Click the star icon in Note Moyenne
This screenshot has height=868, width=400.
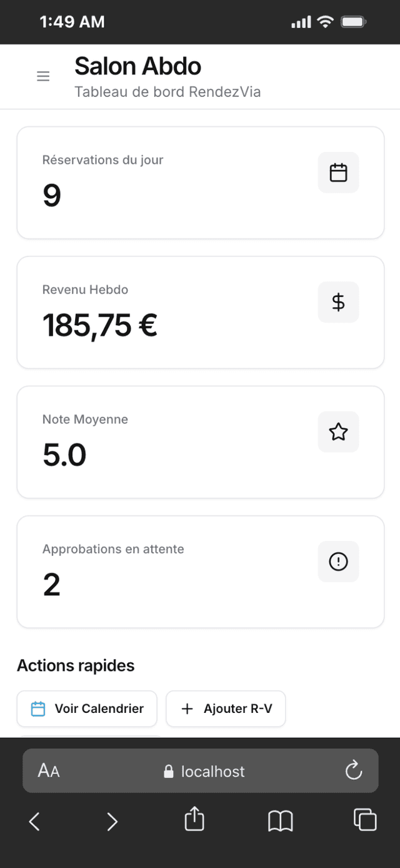[x=338, y=431]
